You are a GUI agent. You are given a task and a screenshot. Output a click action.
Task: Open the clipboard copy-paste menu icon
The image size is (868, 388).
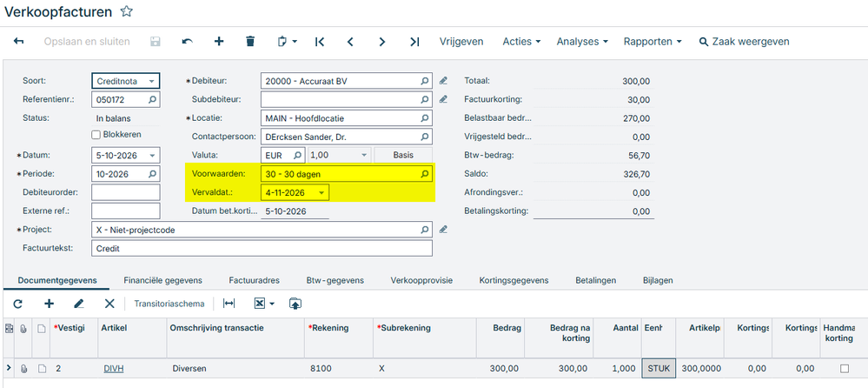[x=287, y=42]
